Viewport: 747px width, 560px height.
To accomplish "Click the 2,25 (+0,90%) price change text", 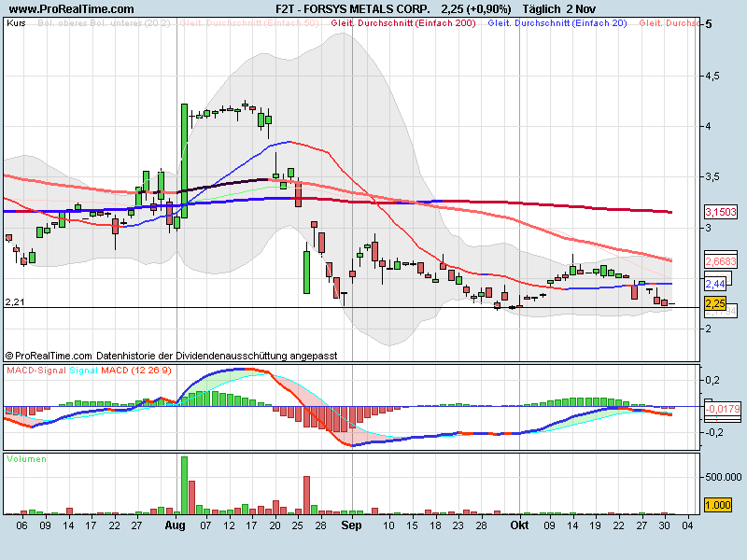I will 476,9.
